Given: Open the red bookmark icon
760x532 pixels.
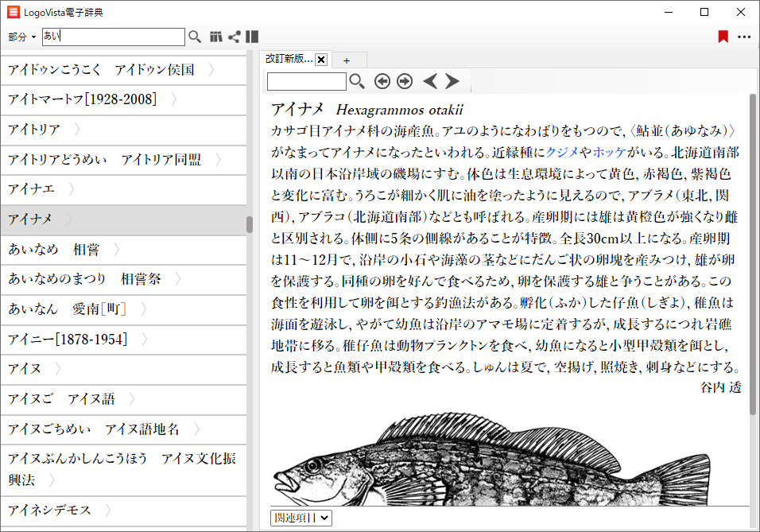Looking at the screenshot, I should coord(723,37).
